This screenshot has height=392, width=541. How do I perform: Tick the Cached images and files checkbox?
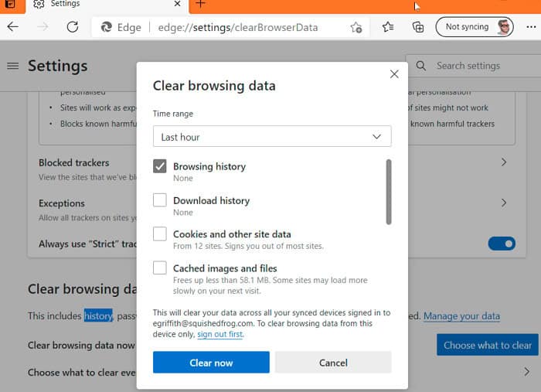pos(160,268)
